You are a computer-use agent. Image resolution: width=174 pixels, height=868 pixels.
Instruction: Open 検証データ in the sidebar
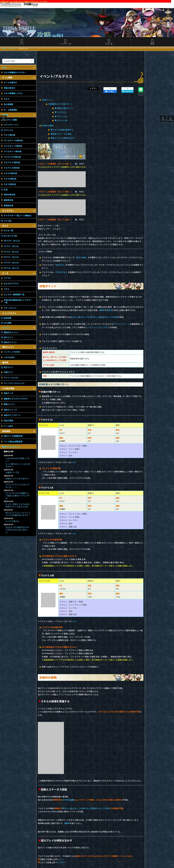coord(8,393)
